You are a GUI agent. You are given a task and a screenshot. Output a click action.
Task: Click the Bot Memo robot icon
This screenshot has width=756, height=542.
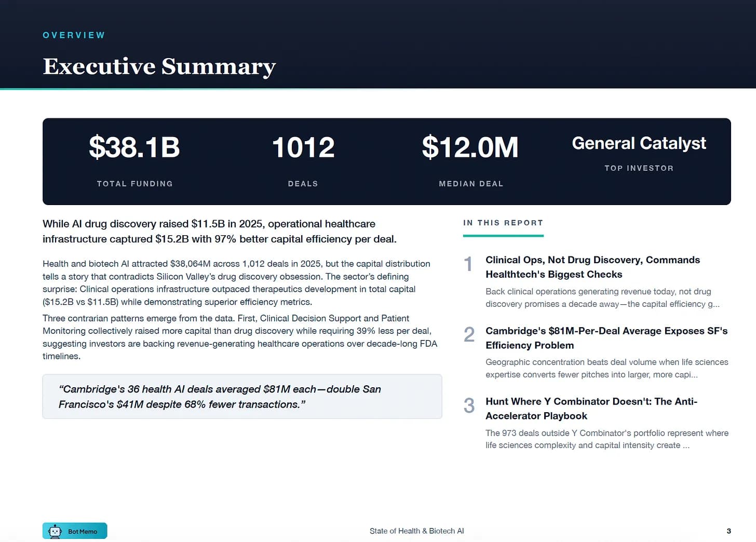coord(55,531)
